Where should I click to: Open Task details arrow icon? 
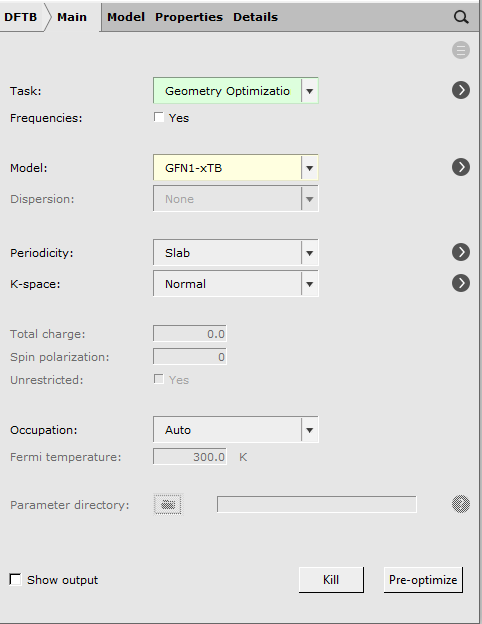tap(461, 90)
